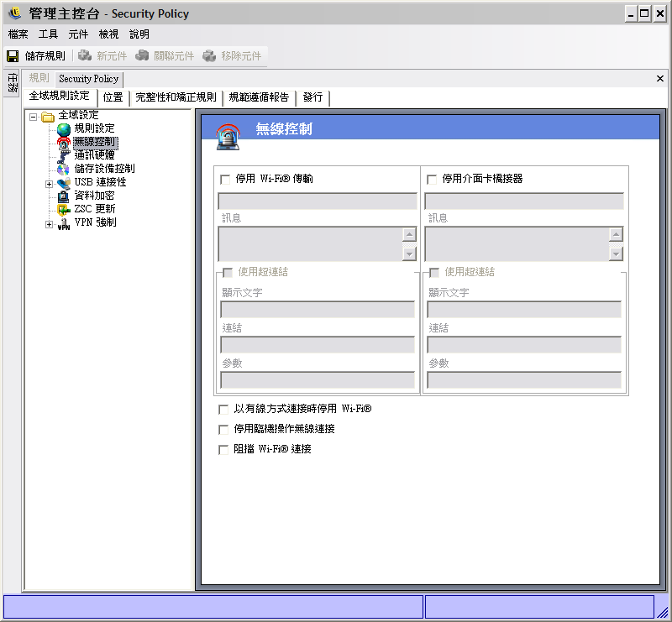Close the Security Policy panel
672x622 pixels.
click(660, 78)
